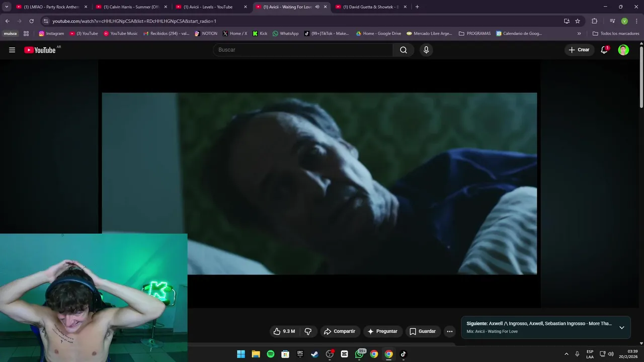Open the tab search dropdown arrow
Image resolution: width=644 pixels, height=362 pixels.
7,7
